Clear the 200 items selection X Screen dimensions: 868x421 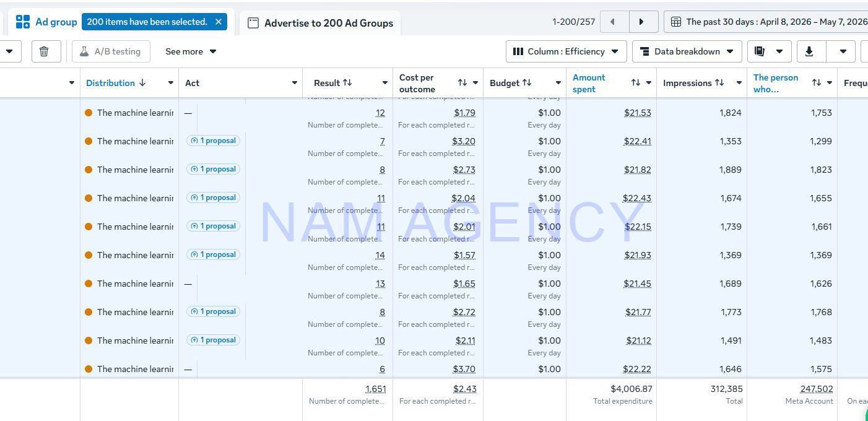(219, 22)
